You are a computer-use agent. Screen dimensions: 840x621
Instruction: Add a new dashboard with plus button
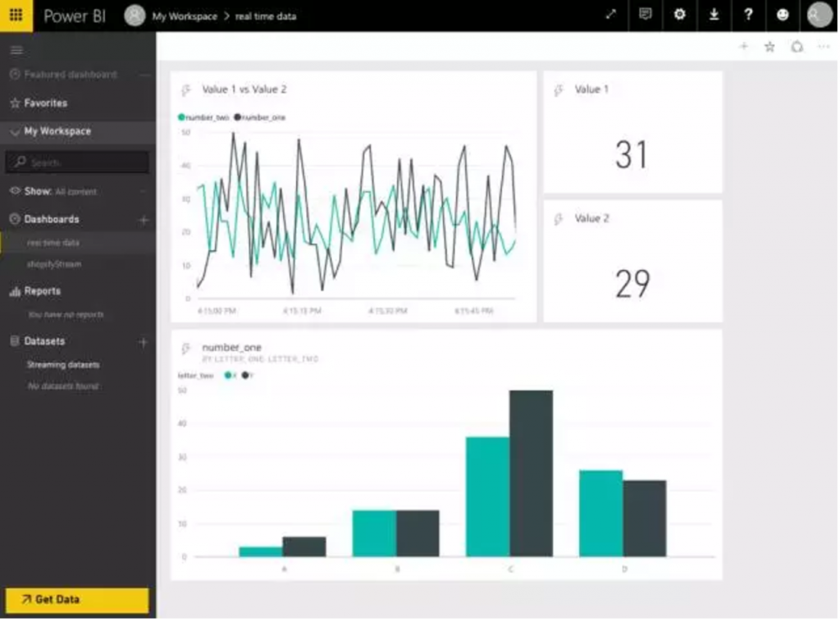pyautogui.click(x=144, y=220)
